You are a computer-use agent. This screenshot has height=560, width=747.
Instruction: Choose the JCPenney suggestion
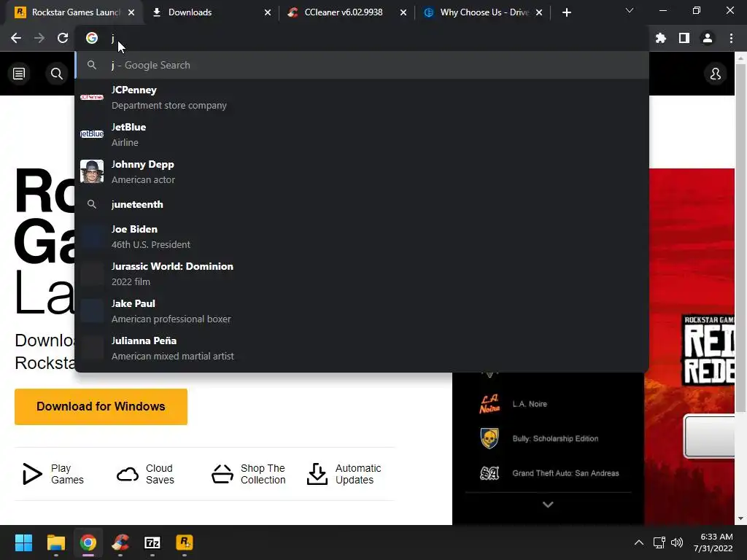coord(362,98)
